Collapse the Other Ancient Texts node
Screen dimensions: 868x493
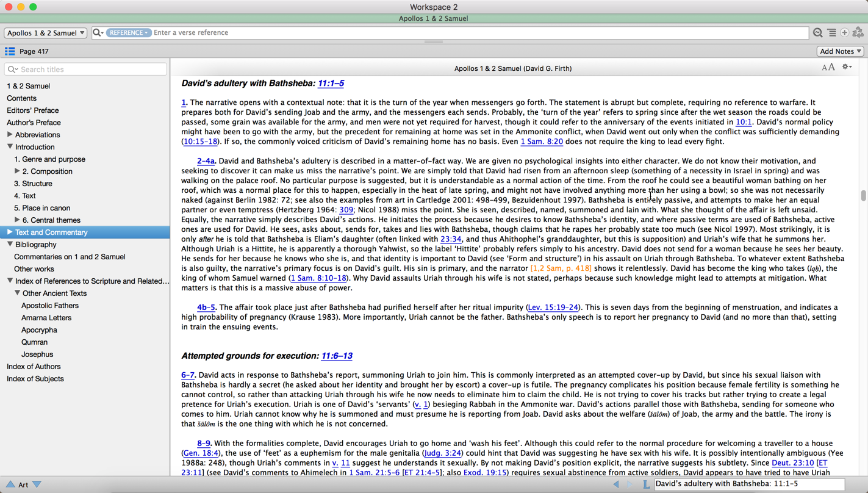(17, 293)
